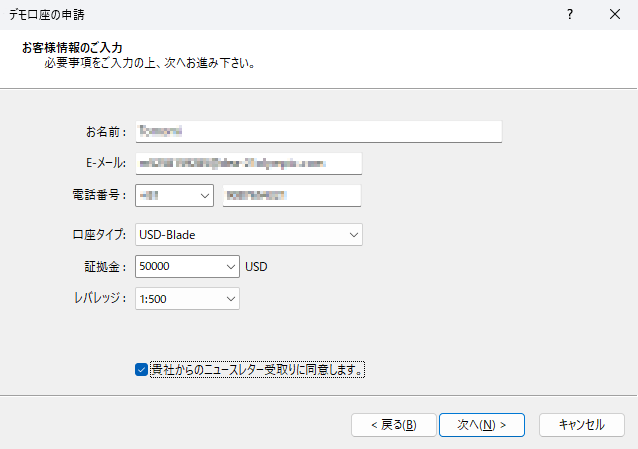Click the 証拠金 label

[105, 267]
